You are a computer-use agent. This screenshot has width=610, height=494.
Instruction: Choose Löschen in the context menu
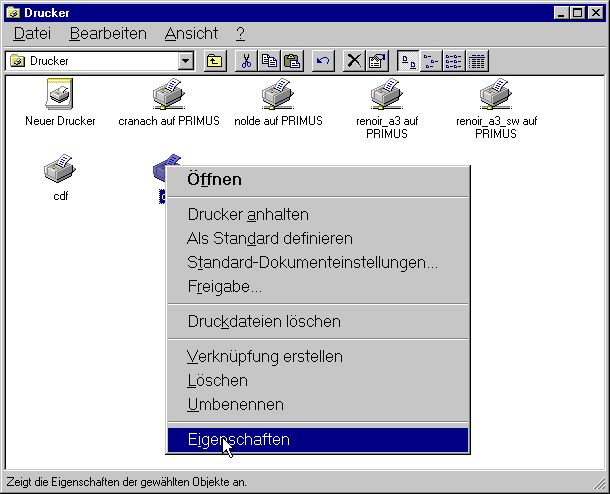pos(318,380)
